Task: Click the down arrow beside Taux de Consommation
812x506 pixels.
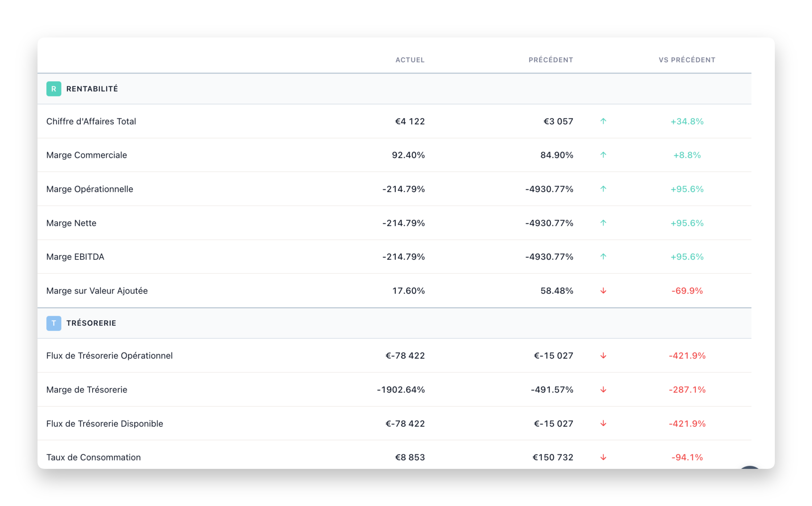Action: [x=604, y=457]
